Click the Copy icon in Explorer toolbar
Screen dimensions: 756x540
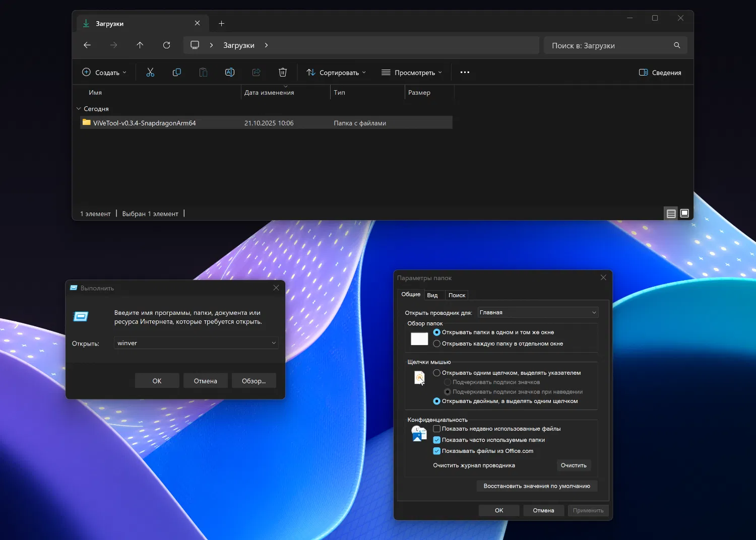coord(176,73)
